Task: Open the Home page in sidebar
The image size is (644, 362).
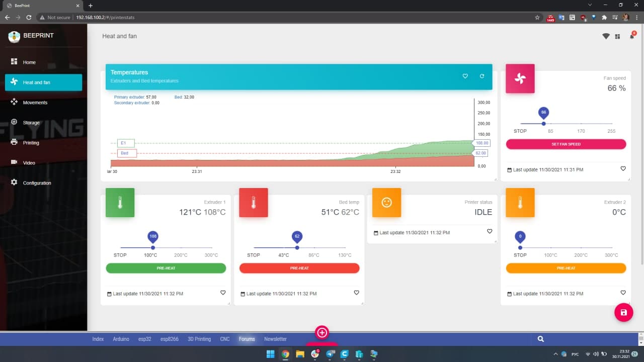Action: tap(43, 62)
